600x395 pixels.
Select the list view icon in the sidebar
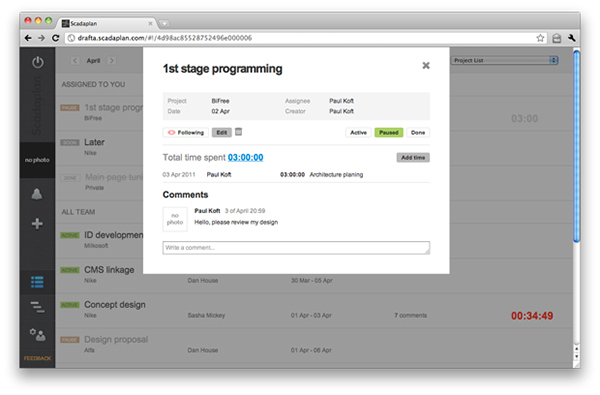click(x=37, y=282)
